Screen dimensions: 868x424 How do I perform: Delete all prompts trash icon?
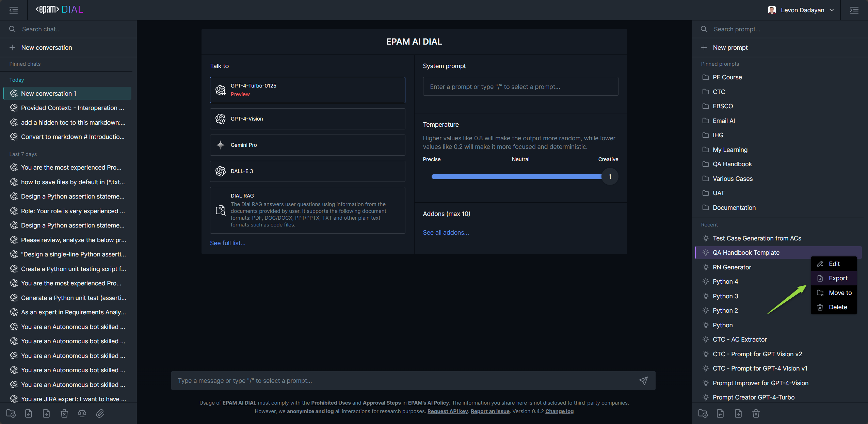[756, 413]
